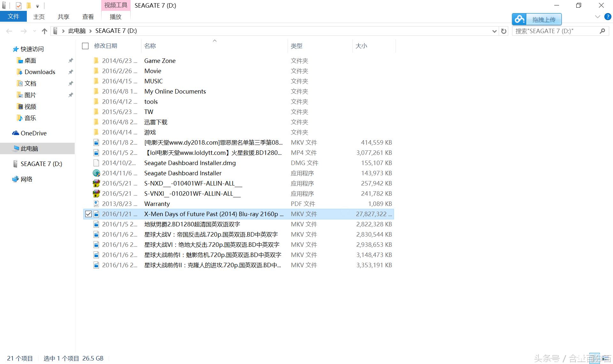613x364 pixels.
Task: Click the search magnifier icon
Action: (x=602, y=31)
